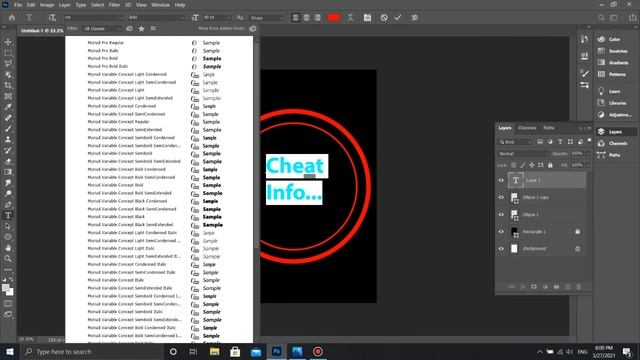Click center align text icon
The image size is (640, 360).
pos(307,18)
